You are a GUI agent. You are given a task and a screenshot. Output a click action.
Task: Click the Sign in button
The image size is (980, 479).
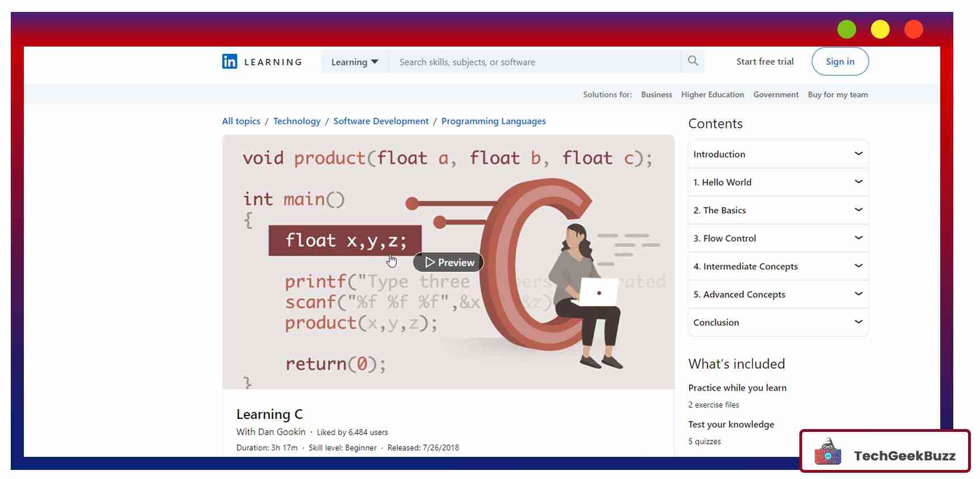pos(840,61)
